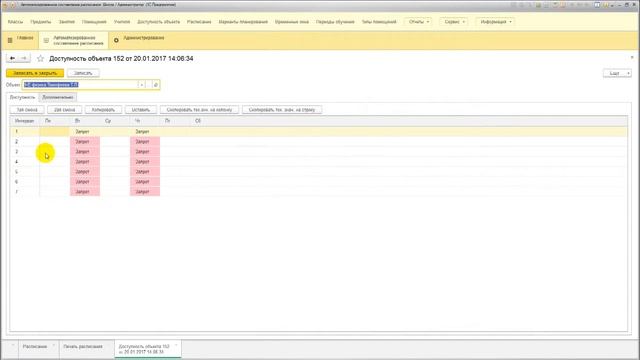Close the Доступность объекта 152 bottom tab
This screenshot has width=640, height=360.
(x=176, y=345)
